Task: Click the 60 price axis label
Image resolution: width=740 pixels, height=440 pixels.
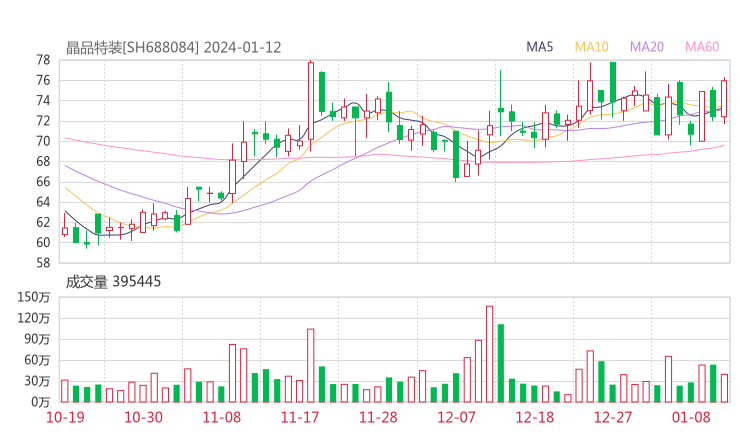Action: (43, 242)
